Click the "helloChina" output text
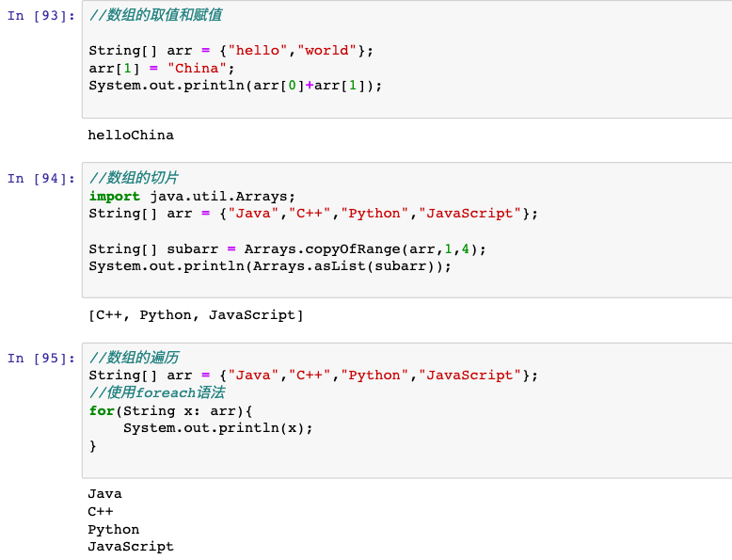The height and width of the screenshot is (560, 732). (x=131, y=136)
